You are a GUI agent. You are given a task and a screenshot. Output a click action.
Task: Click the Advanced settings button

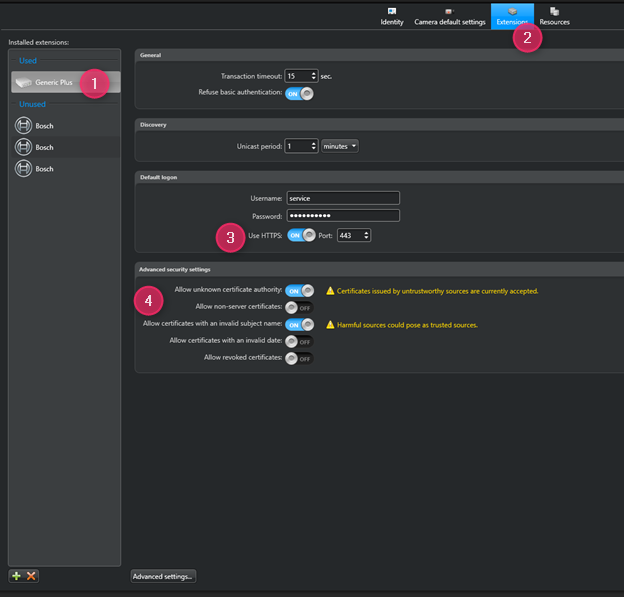pos(163,576)
